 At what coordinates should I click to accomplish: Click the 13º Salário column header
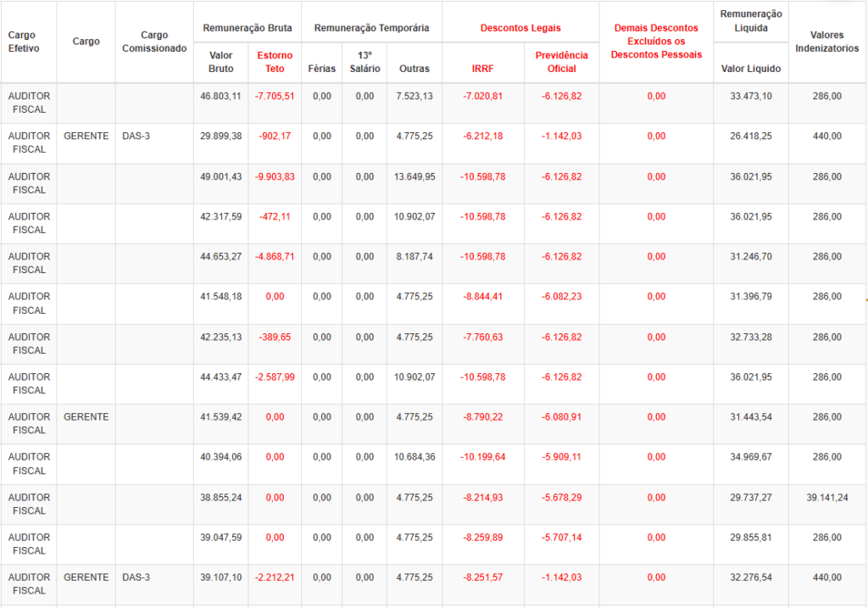click(364, 62)
